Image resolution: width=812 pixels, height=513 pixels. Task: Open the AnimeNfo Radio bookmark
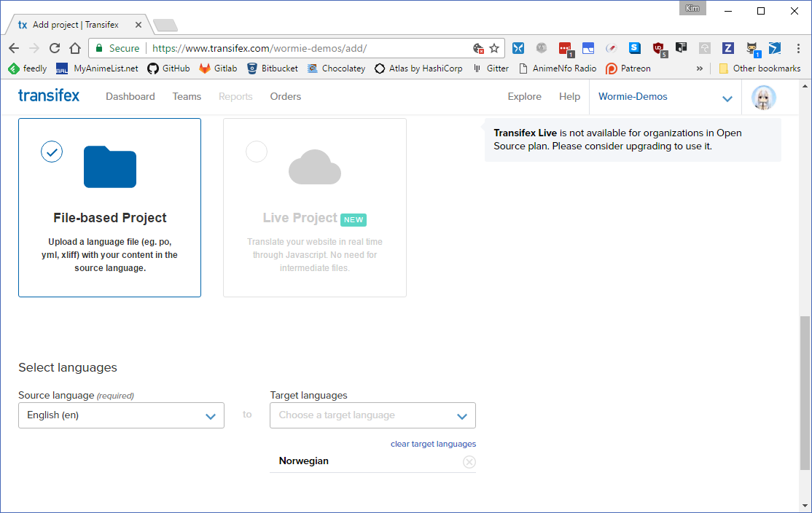(x=557, y=68)
